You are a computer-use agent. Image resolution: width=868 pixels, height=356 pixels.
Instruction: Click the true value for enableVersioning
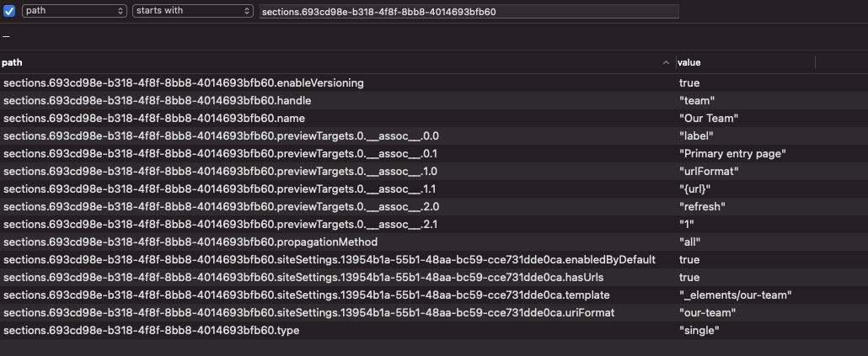pos(689,83)
